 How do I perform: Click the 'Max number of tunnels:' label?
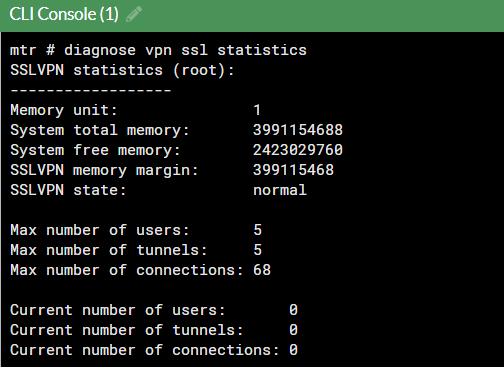point(109,250)
